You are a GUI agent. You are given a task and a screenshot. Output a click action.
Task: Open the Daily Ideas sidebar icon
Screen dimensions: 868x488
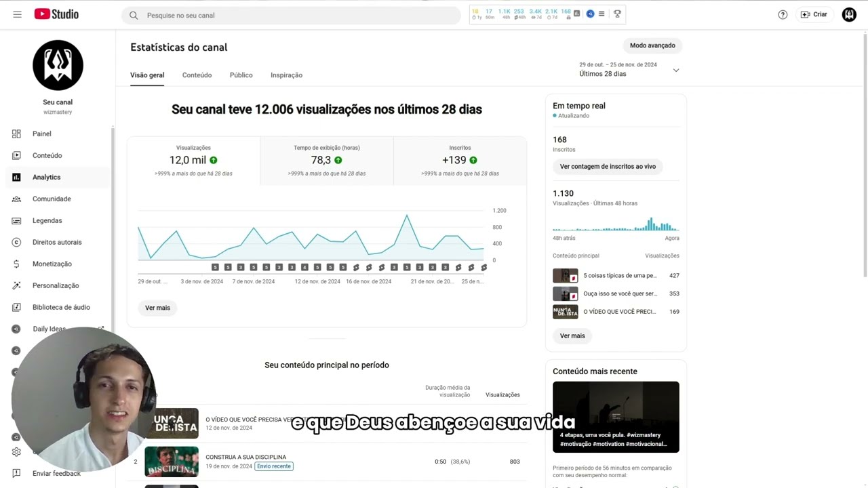pyautogui.click(x=16, y=329)
